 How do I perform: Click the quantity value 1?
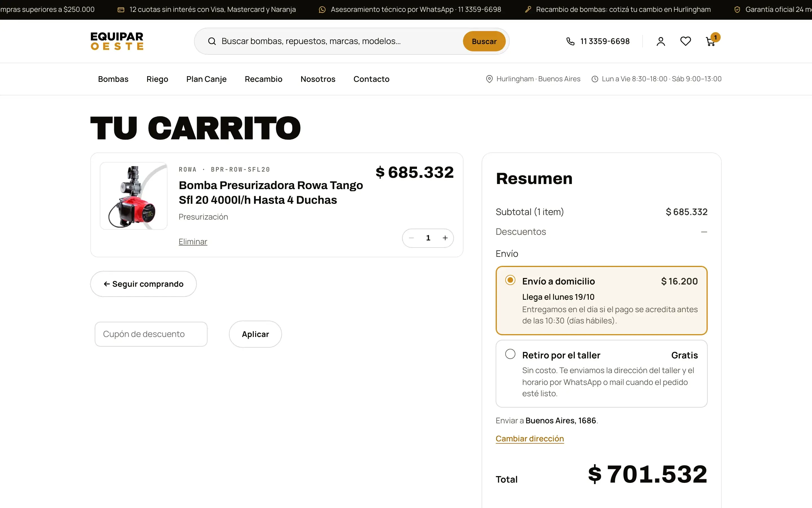point(428,238)
